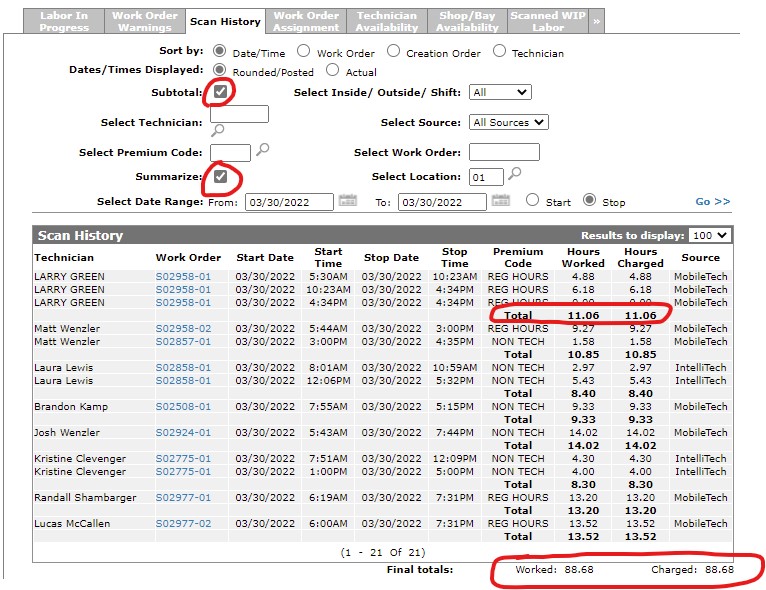Select the Start date range radio button
This screenshot has width=766, height=590.
coord(533,200)
